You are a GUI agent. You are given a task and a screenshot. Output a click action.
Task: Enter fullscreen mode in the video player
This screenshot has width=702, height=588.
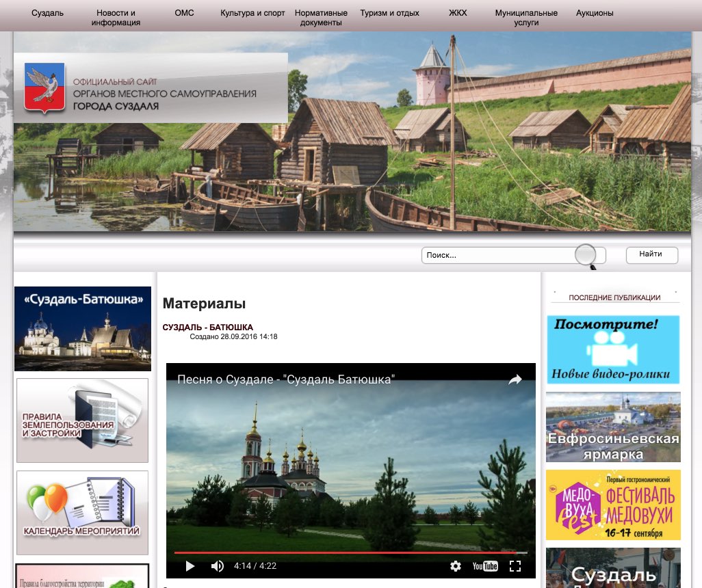(x=515, y=566)
